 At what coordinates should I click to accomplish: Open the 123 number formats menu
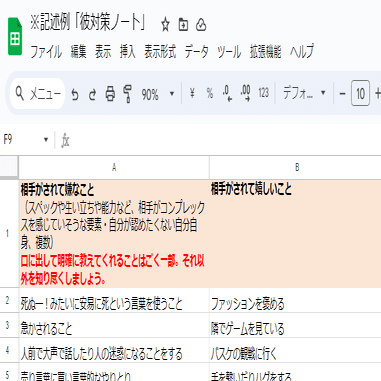coord(263,93)
